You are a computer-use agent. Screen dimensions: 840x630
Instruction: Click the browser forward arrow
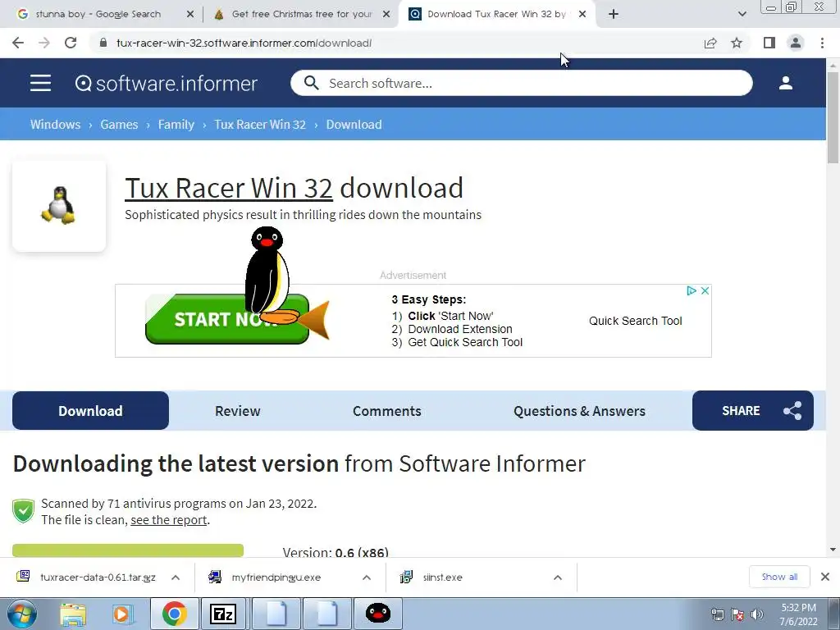point(44,43)
